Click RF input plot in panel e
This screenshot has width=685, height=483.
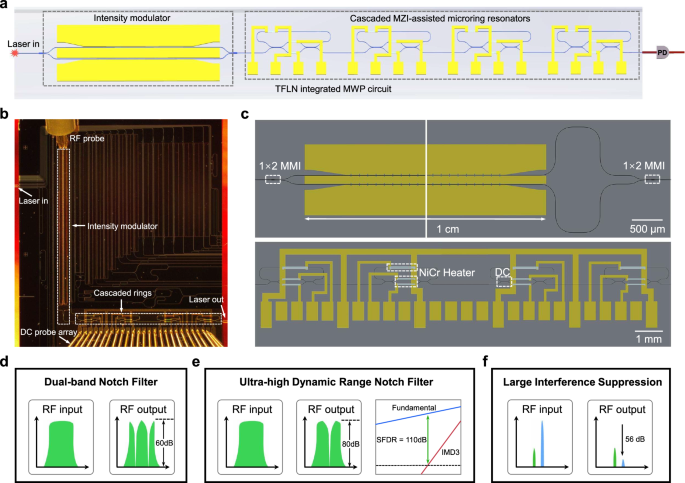click(x=250, y=437)
